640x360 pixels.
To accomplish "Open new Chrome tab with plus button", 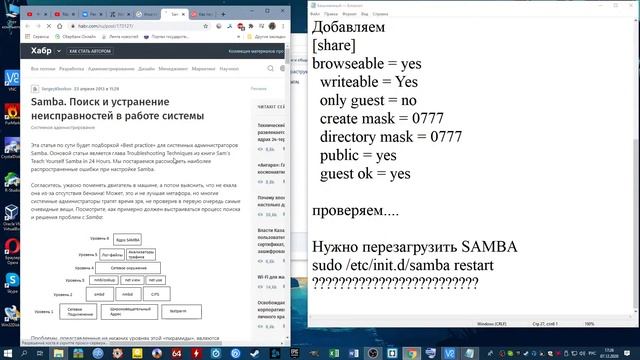I will click(x=223, y=14).
